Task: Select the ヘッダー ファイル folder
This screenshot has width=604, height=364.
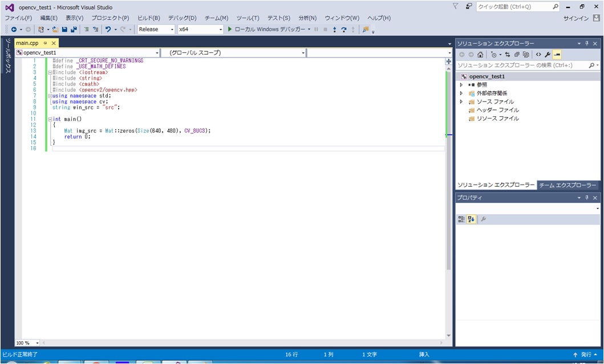Action: pos(498,110)
